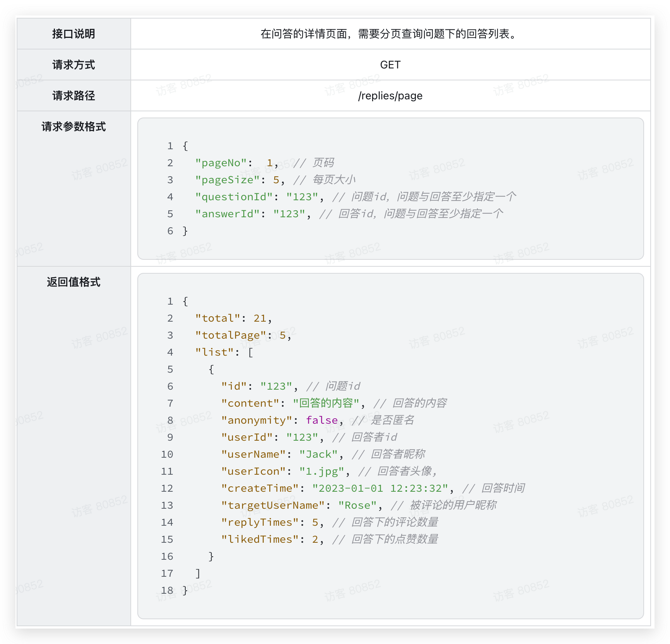This screenshot has height=644, width=670.
Task: Click the "Jack" value
Action: (319, 454)
